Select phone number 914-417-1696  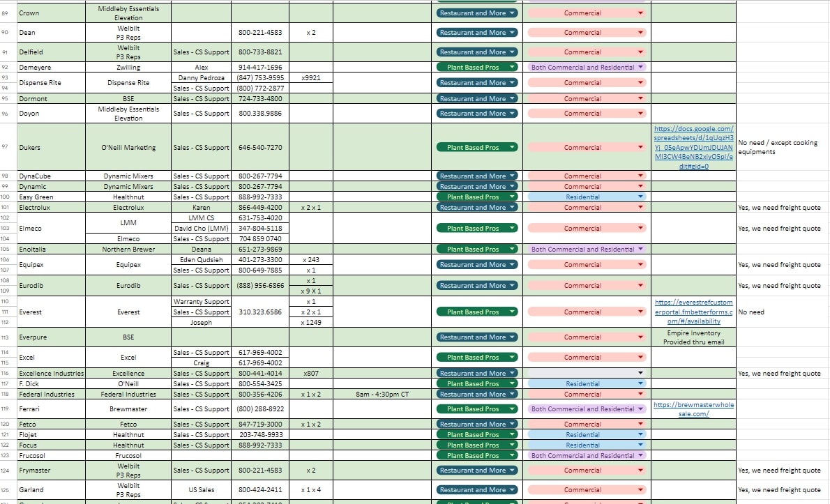click(260, 68)
